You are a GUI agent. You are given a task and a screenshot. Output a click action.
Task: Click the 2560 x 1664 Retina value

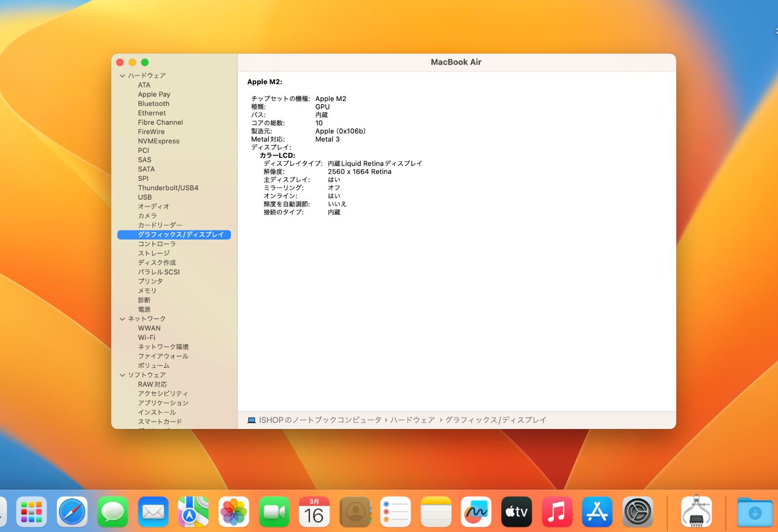(359, 172)
